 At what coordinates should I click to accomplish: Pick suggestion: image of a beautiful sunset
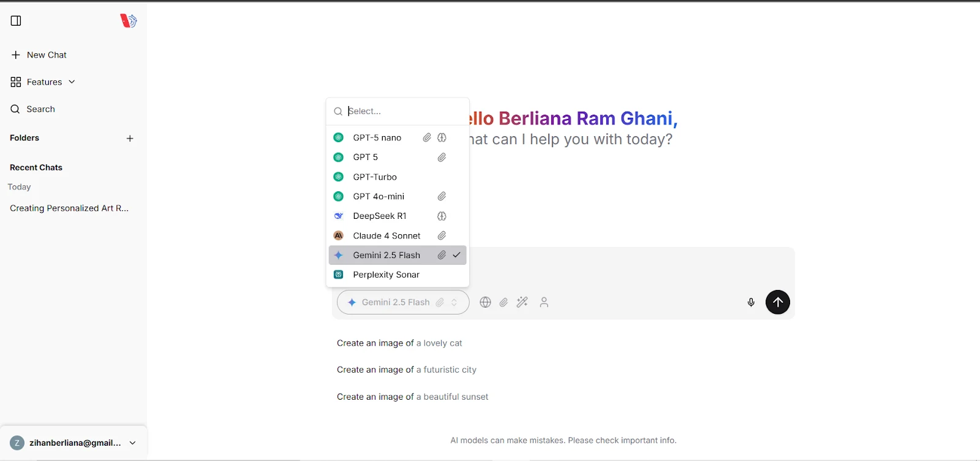(413, 397)
